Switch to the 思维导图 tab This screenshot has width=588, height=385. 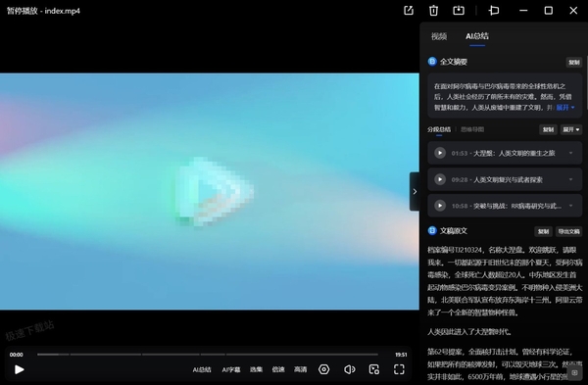point(472,129)
